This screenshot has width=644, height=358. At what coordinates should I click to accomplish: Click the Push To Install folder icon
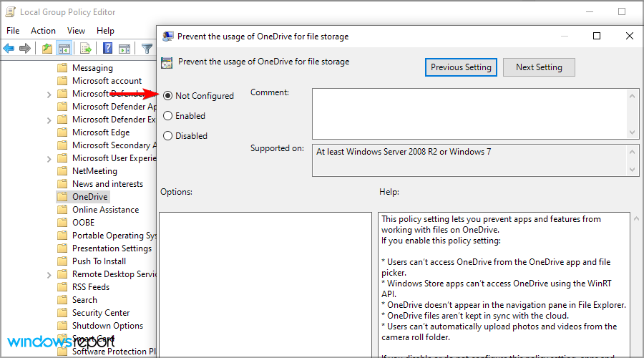[x=62, y=261]
